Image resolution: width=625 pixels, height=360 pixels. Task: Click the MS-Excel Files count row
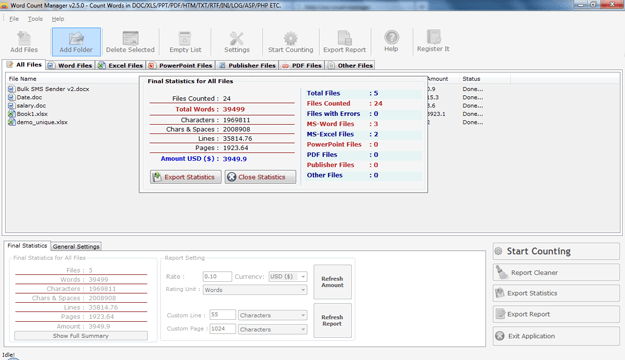[x=363, y=134]
